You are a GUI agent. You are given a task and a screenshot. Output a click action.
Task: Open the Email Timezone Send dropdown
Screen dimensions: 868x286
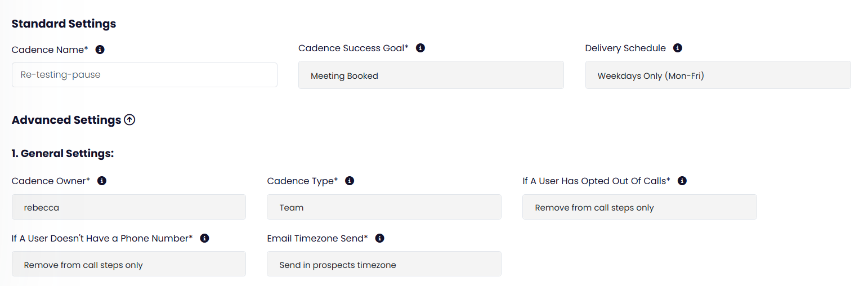[x=384, y=265]
